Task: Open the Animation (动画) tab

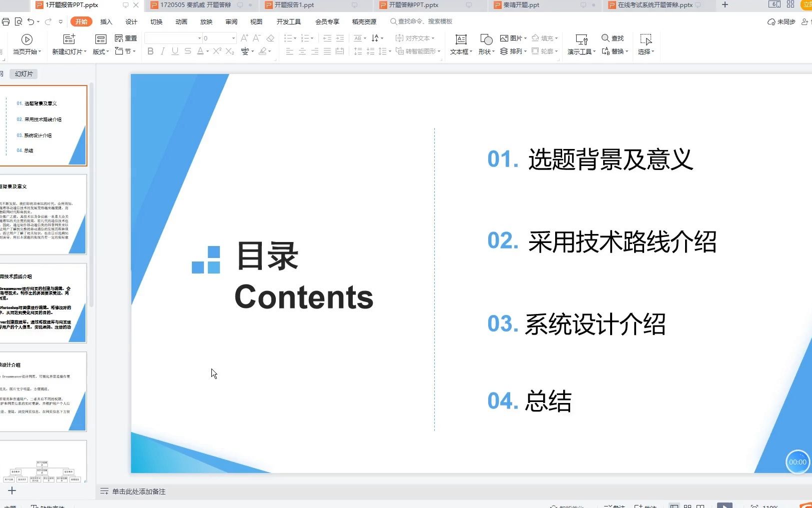Action: pos(181,21)
